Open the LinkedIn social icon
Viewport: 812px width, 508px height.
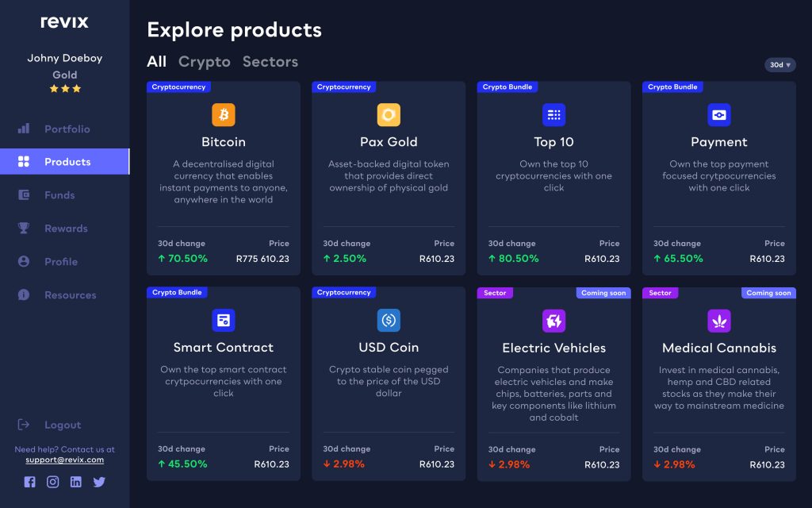[76, 482]
